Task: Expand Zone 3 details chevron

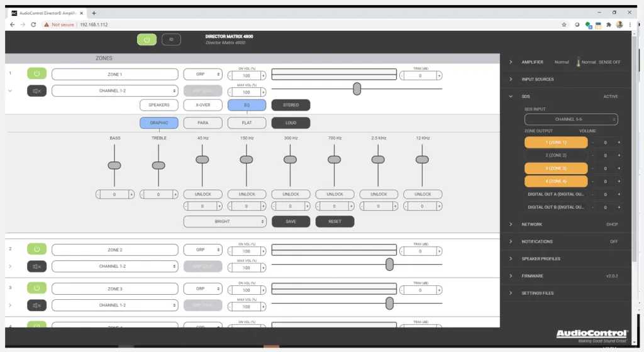Action: pyautogui.click(x=10, y=305)
